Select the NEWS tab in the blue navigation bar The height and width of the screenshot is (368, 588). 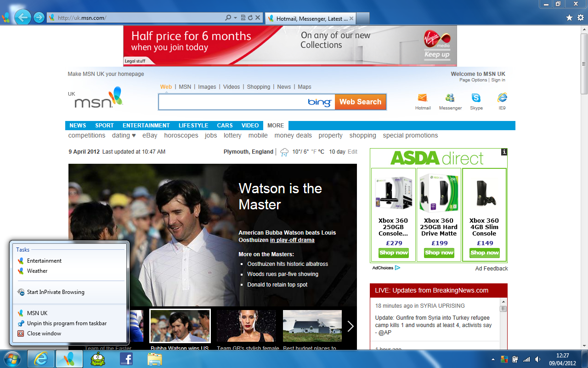pos(78,126)
